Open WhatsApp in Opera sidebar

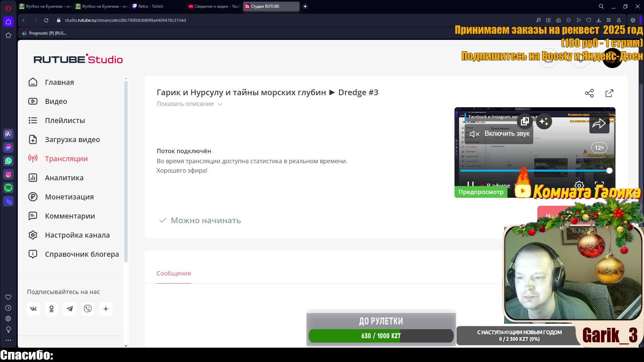(8, 161)
